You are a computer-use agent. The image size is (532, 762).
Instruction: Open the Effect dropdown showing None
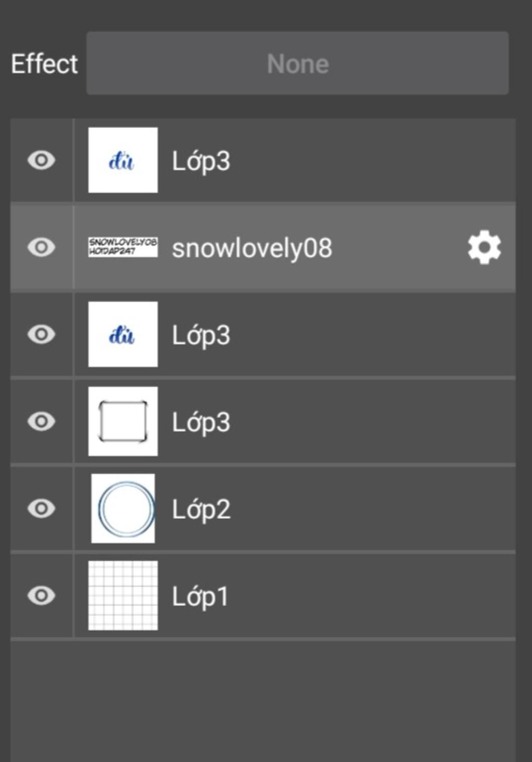[297, 63]
